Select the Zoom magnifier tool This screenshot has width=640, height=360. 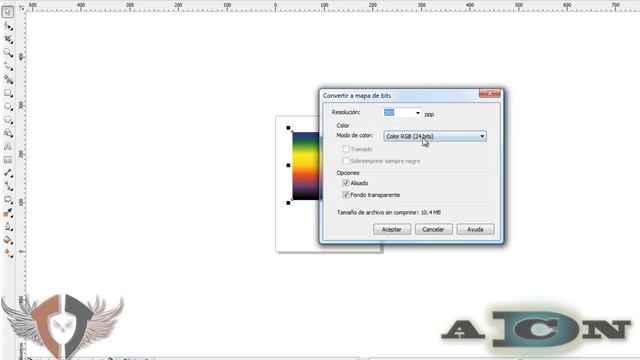[8, 53]
